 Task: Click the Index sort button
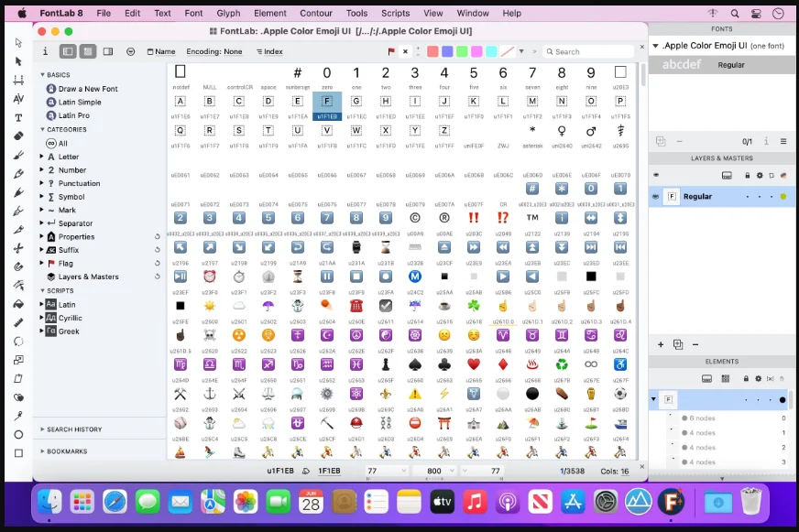click(269, 51)
